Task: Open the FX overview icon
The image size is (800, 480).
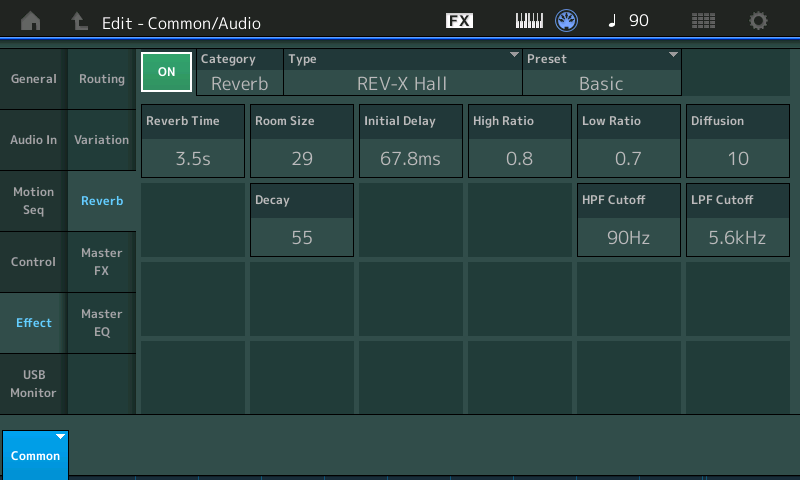Action: (x=459, y=21)
